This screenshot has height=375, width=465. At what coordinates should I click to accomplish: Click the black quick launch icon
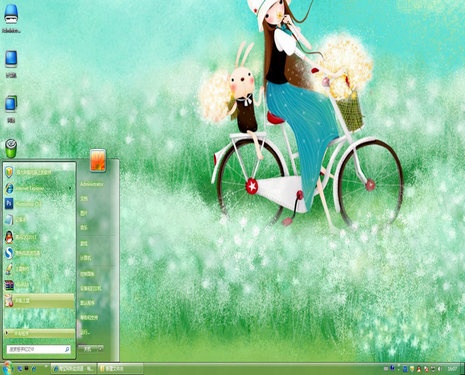[x=26, y=368]
